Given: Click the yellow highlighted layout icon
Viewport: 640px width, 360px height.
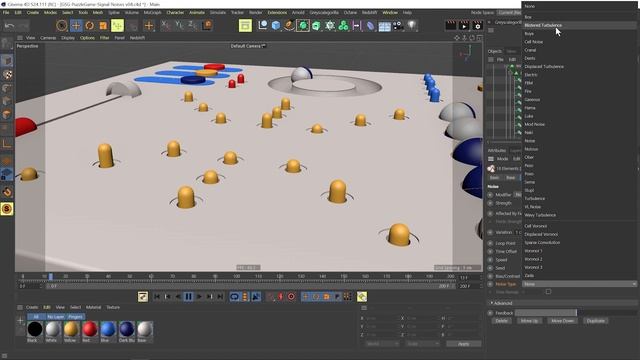Looking at the screenshot, I should click(x=245, y=26).
